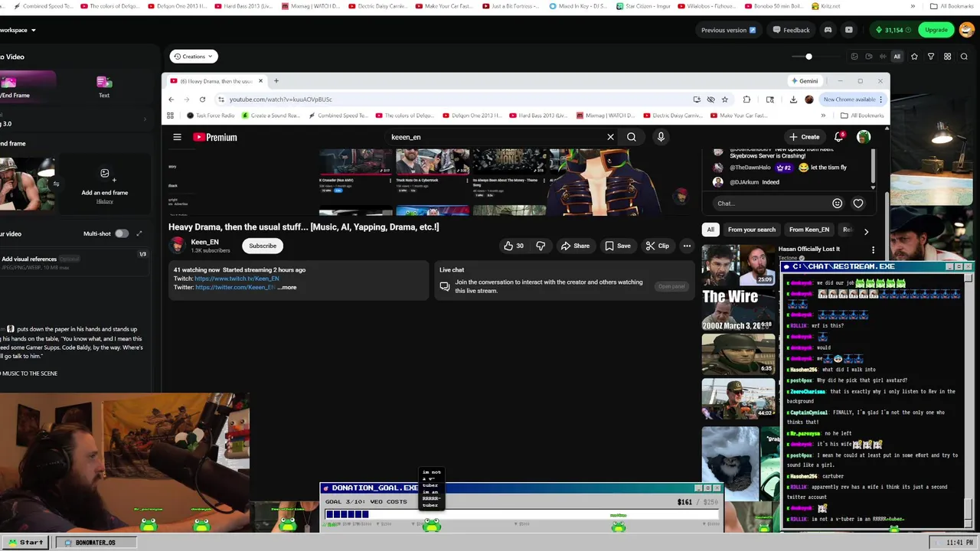Select the All recommendations chip
The image size is (980, 551).
pyautogui.click(x=710, y=230)
